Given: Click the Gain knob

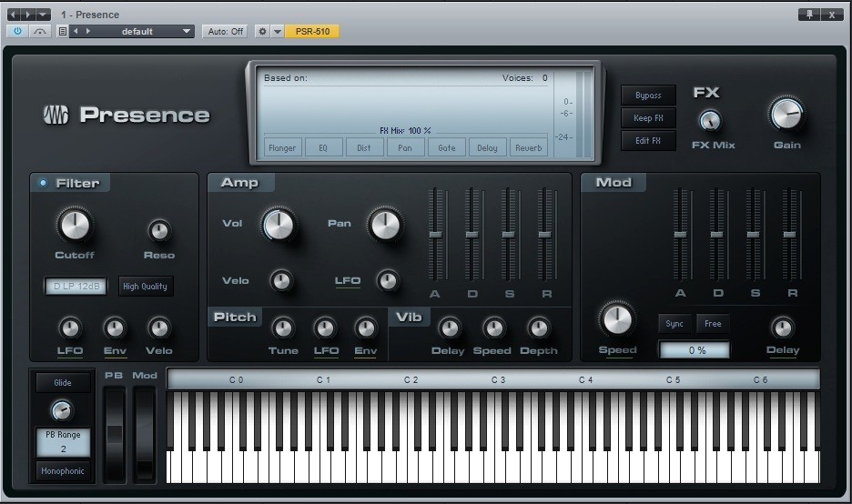Looking at the screenshot, I should tap(786, 114).
